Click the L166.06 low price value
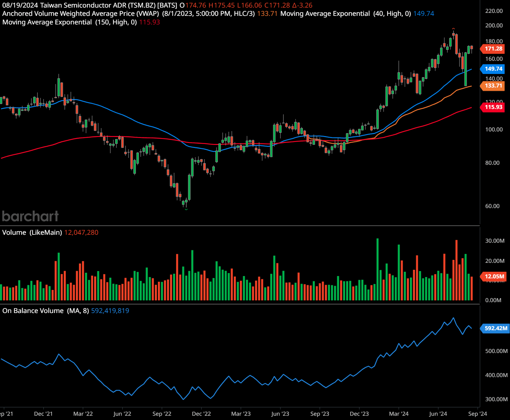The height and width of the screenshot is (420, 510). pos(249,5)
